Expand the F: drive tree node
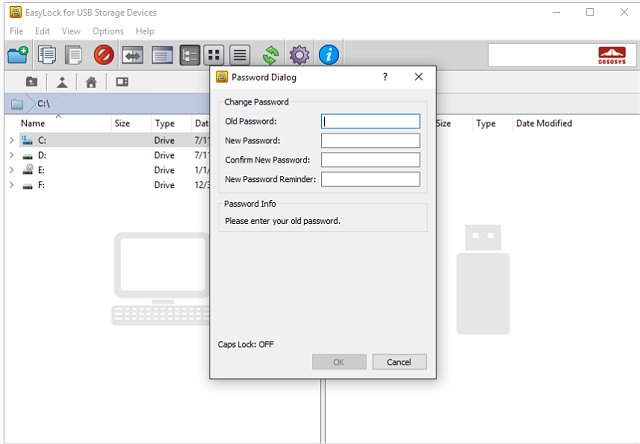This screenshot has height=444, width=640. click(12, 185)
